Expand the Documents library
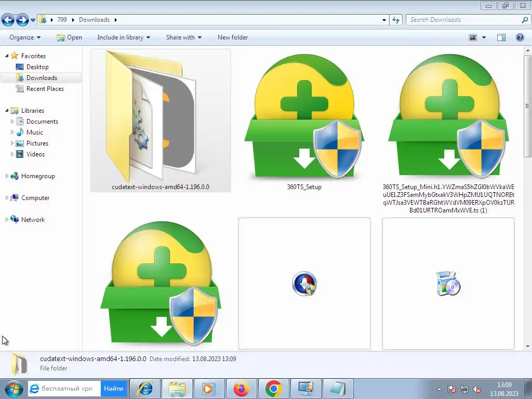 12,121
